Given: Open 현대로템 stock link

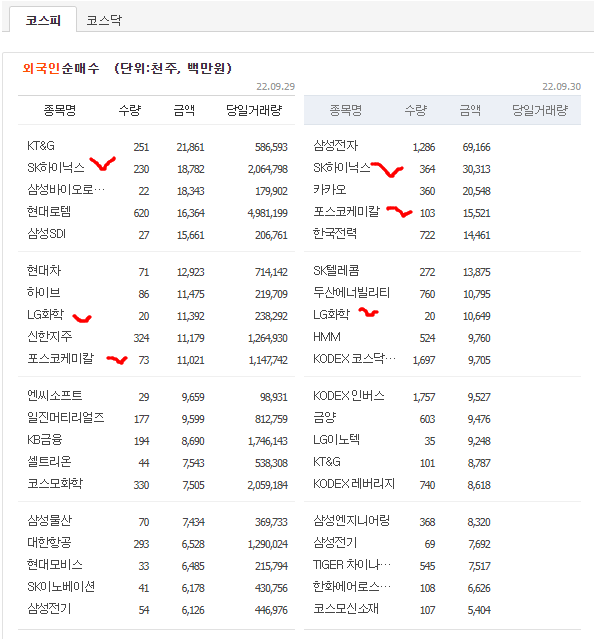Looking at the screenshot, I should coord(49,212).
